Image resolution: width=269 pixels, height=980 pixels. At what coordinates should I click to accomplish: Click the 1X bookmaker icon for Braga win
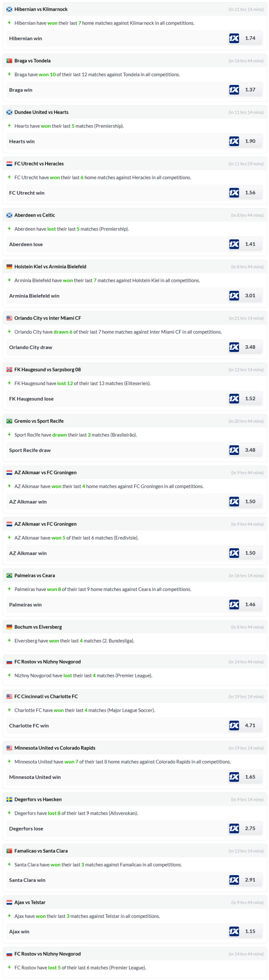(234, 90)
